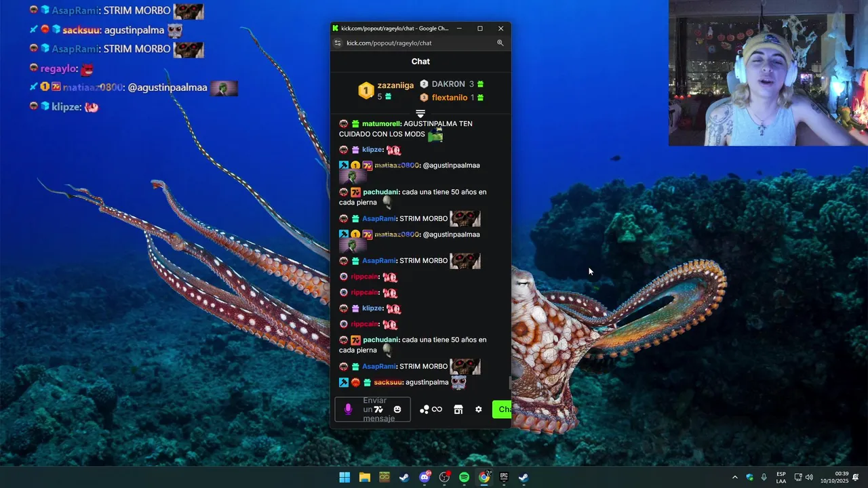Click the purple microphone icon in chat input
This screenshot has width=868, height=488.
coord(349,409)
